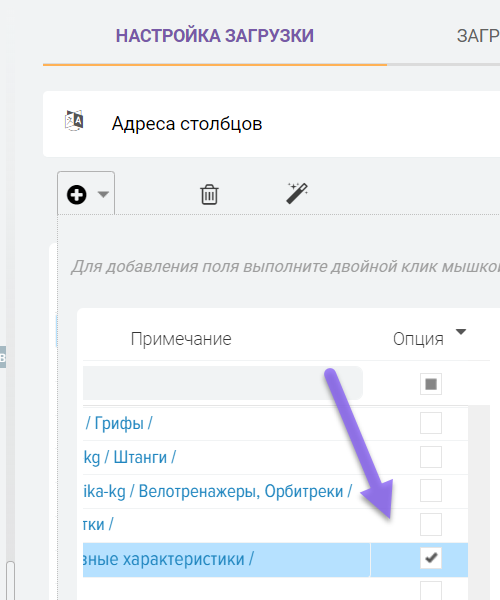Switch to the НАСТРОЙКА ЗАГРУЗКИ tab

point(215,36)
